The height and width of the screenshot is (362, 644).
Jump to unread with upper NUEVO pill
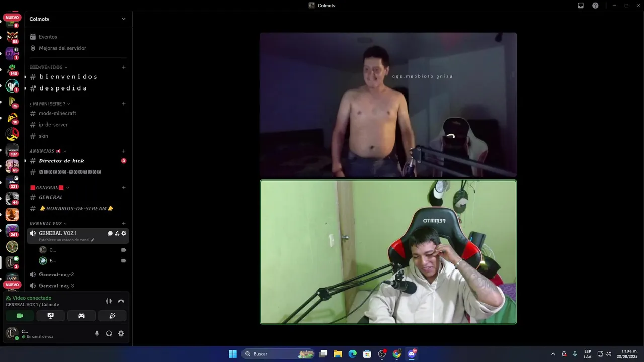tap(12, 18)
